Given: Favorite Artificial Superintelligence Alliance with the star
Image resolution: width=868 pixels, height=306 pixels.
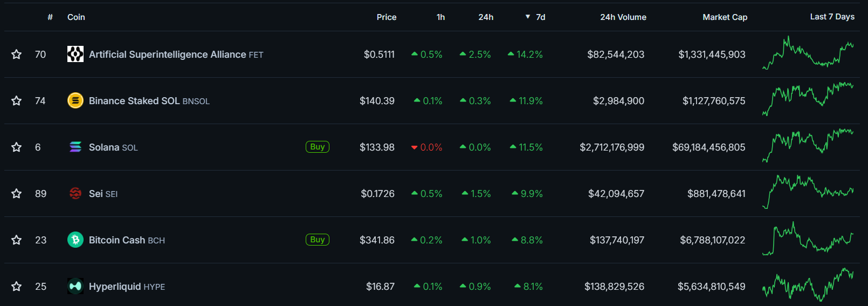Looking at the screenshot, I should tap(17, 54).
